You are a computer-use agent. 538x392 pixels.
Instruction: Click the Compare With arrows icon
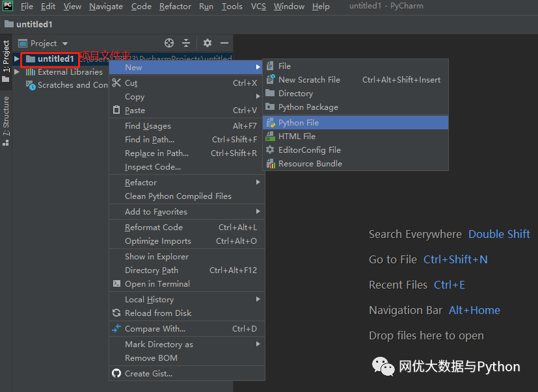[x=116, y=328]
